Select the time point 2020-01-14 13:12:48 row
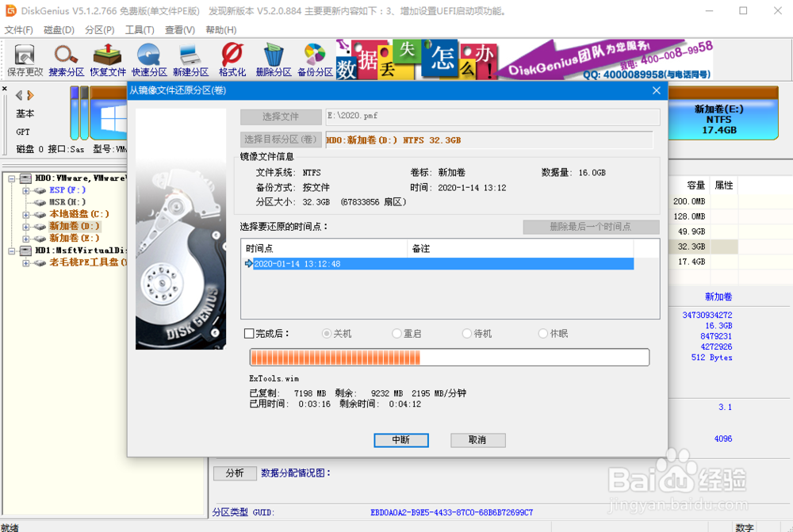 coord(438,264)
